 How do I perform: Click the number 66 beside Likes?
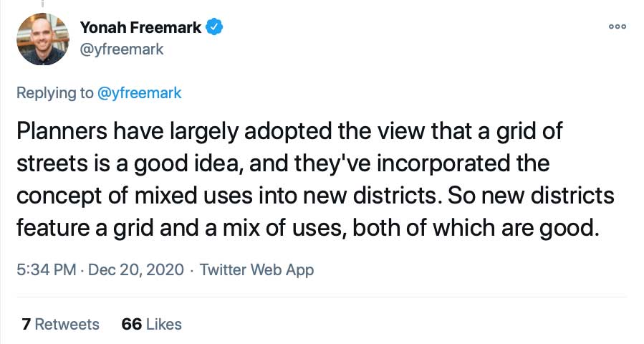(131, 324)
